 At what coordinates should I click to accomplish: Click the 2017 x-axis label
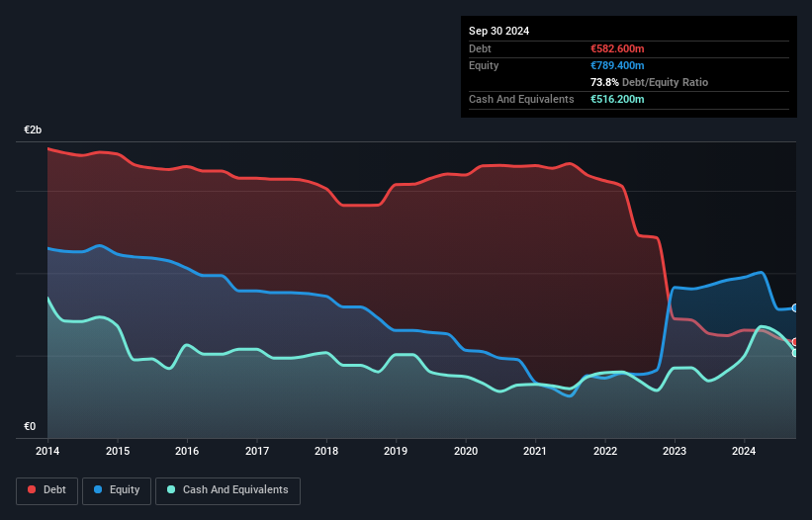(257, 451)
